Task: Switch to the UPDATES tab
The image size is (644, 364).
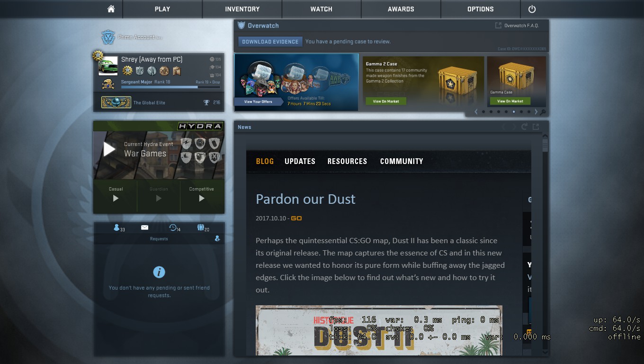Action: point(300,161)
